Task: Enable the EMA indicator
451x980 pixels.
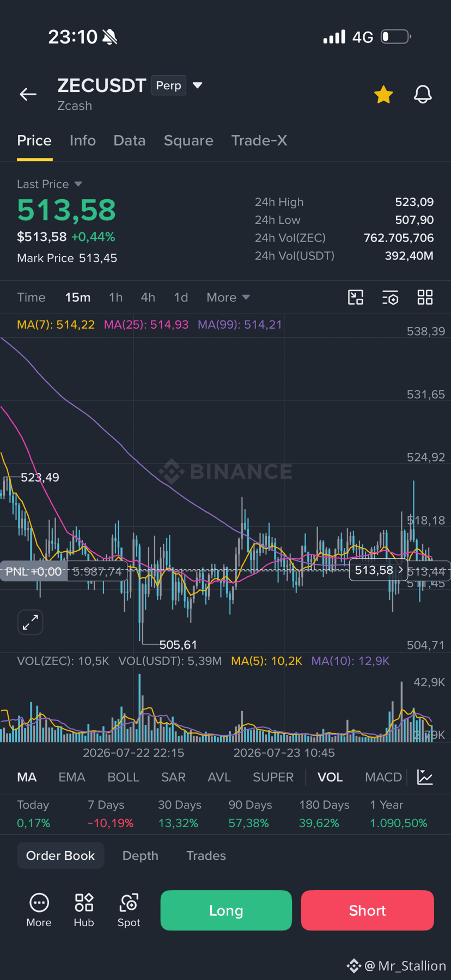Action: (x=72, y=777)
